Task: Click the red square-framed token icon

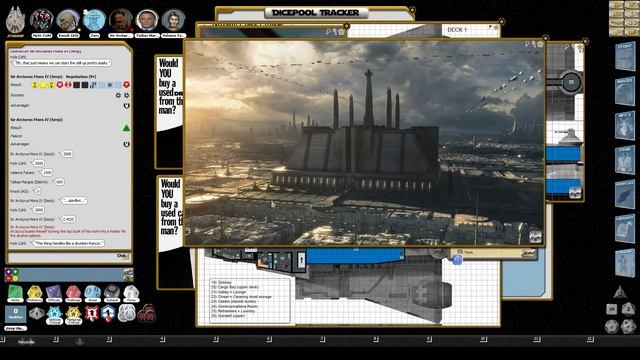Action: [x=92, y=313]
